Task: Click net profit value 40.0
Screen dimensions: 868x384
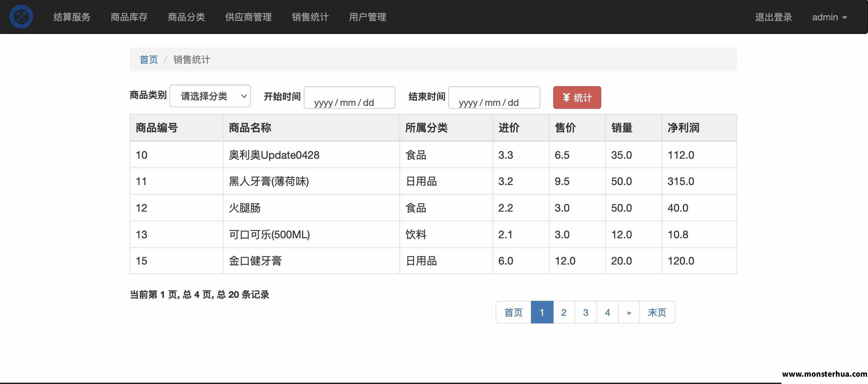Action: (699, 208)
